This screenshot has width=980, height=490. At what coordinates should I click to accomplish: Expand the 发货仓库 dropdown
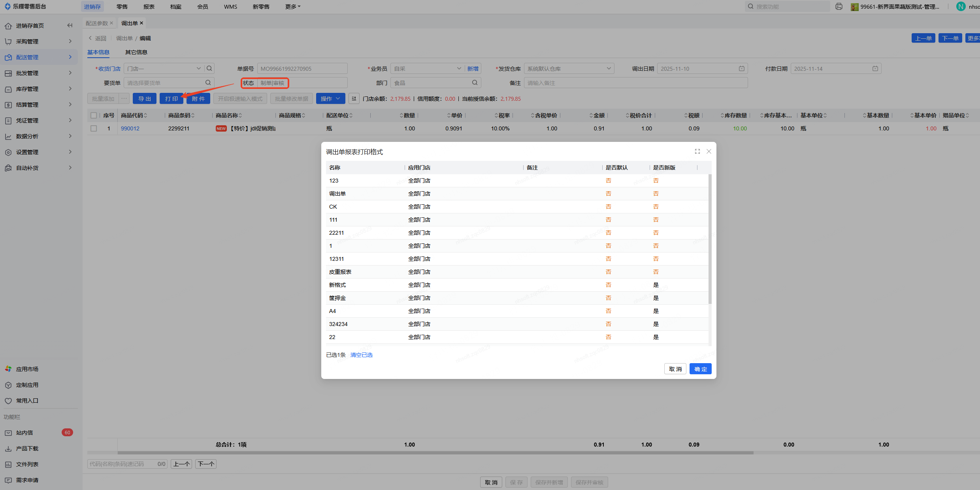tap(609, 68)
